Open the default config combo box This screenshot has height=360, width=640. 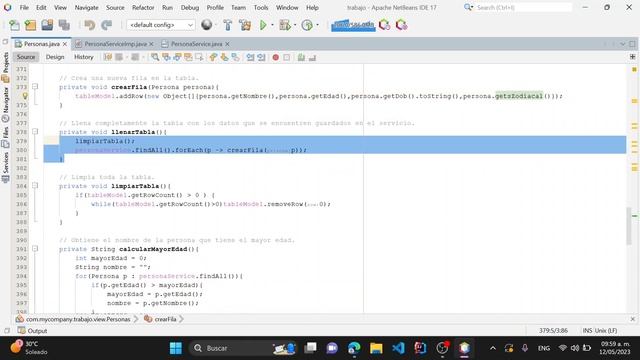coord(161,25)
